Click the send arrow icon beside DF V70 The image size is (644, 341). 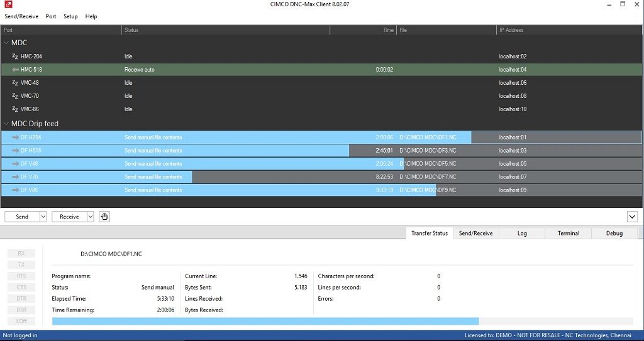16,177
